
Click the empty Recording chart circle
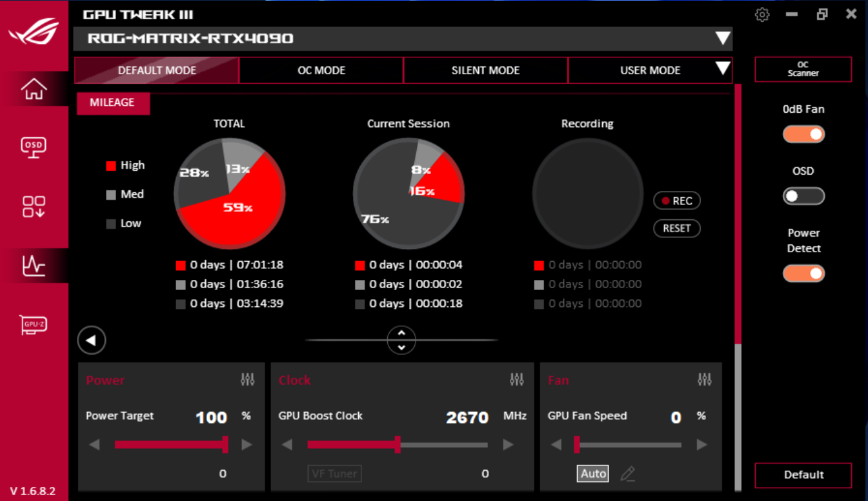tap(588, 193)
